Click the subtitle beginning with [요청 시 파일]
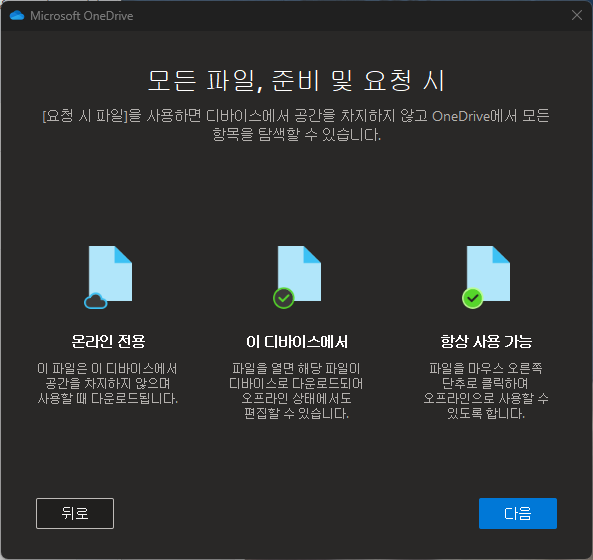593x560 pixels. (x=296, y=125)
